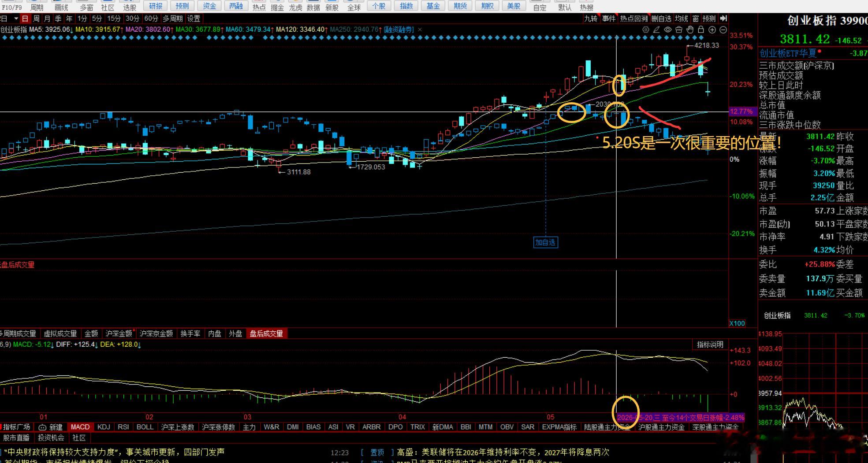The image size is (868, 463).
Task: Open 指标说明 indicator description
Action: coord(710,344)
